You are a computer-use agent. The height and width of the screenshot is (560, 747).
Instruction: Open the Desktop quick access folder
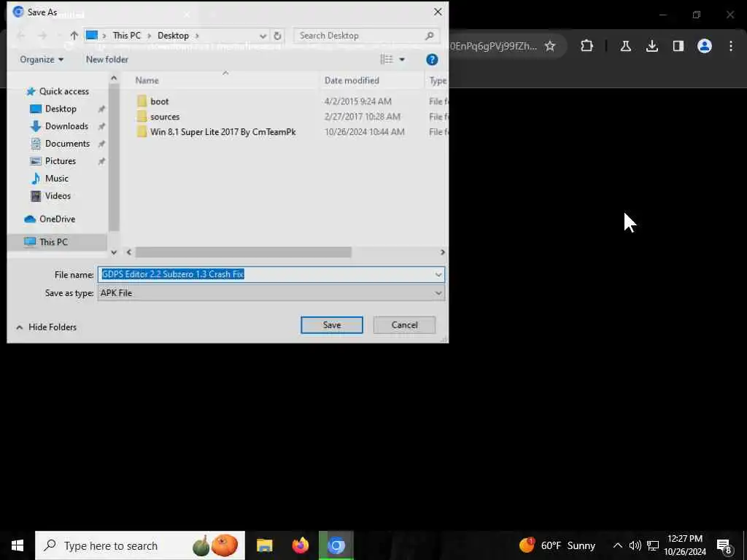(x=61, y=109)
